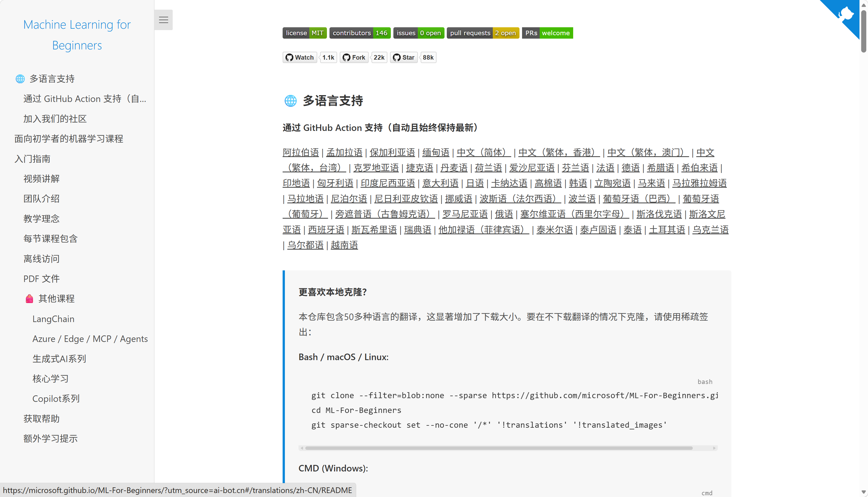Open the 乌尔都语 translation link

[305, 245]
